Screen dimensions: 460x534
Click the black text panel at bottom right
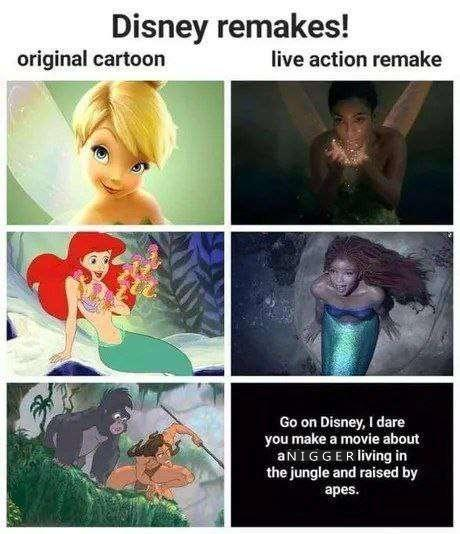click(x=342, y=455)
